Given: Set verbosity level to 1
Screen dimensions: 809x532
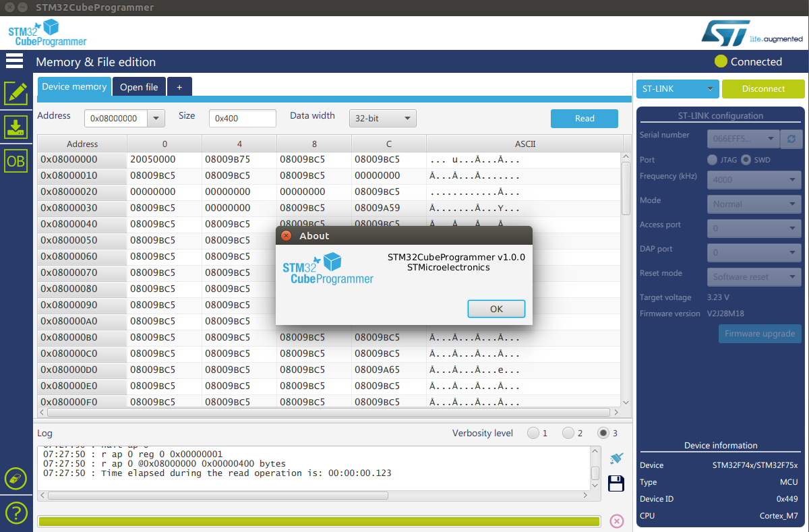Looking at the screenshot, I should 533,433.
